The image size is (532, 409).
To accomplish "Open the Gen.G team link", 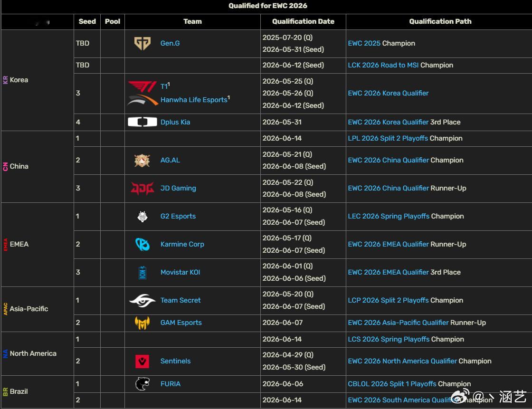I will (170, 43).
